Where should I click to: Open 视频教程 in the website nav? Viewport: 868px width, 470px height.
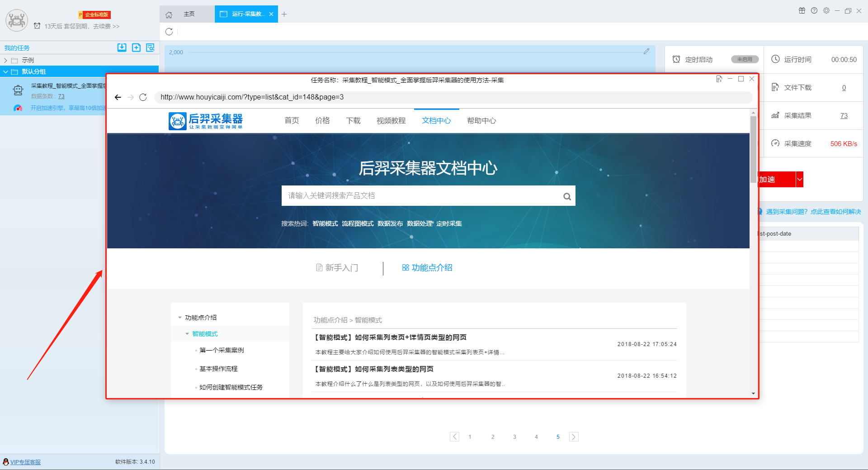391,121
